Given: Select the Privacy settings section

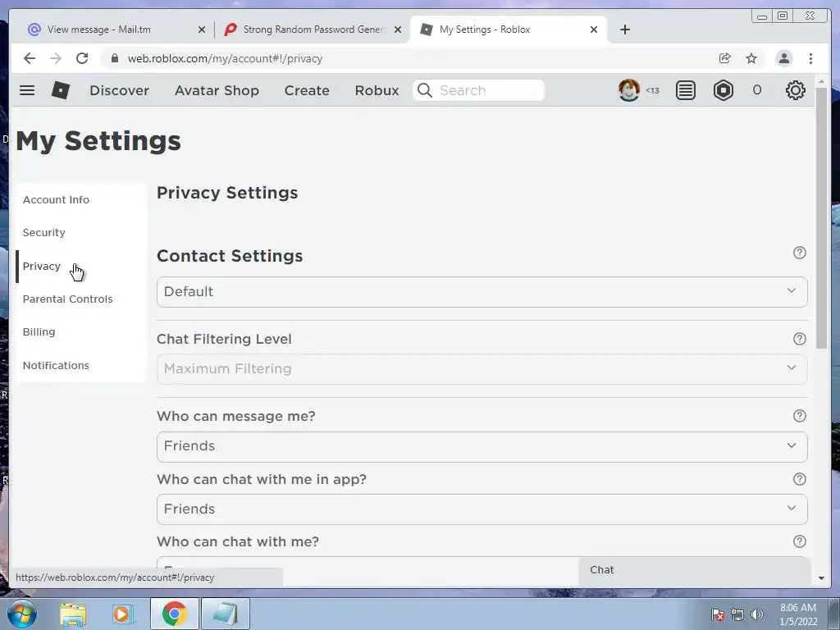Looking at the screenshot, I should [x=41, y=267].
